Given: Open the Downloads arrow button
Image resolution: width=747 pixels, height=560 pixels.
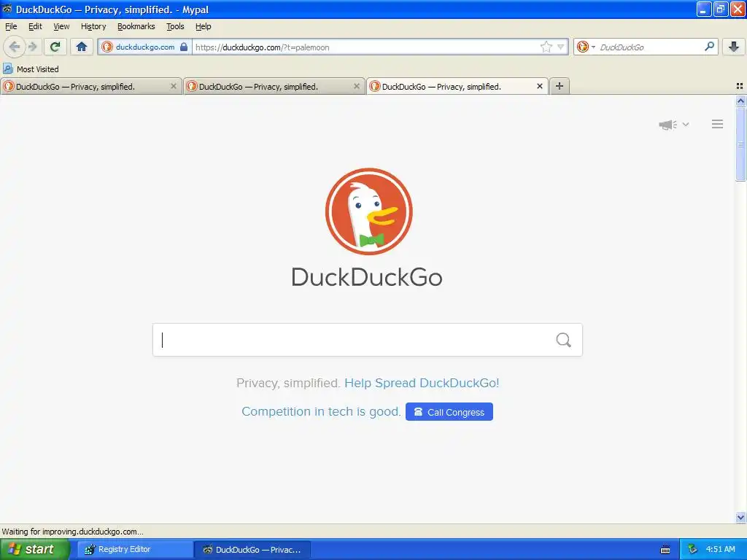Looking at the screenshot, I should [x=734, y=47].
